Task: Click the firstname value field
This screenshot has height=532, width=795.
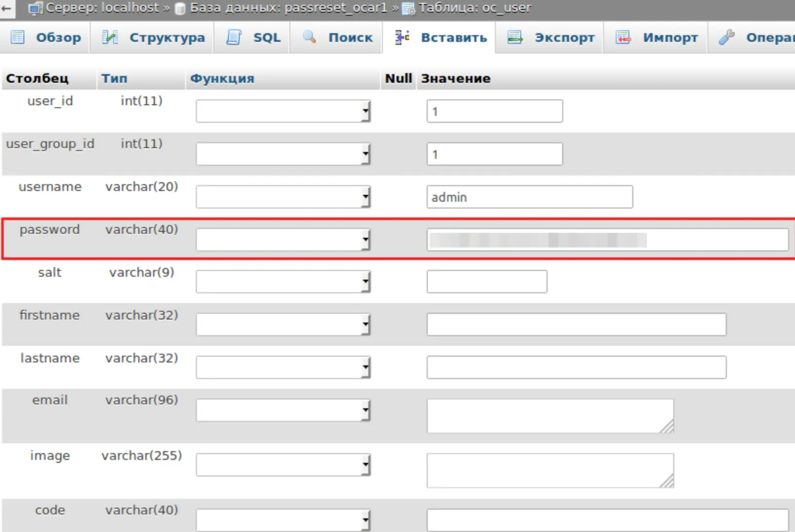Action: (576, 324)
